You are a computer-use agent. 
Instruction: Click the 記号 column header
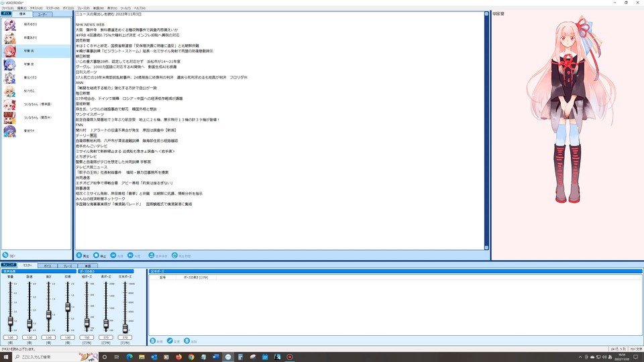click(x=162, y=278)
